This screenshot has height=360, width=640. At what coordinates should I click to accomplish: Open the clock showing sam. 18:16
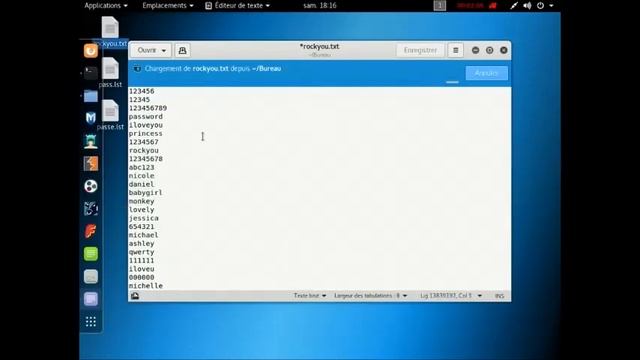coord(320,5)
